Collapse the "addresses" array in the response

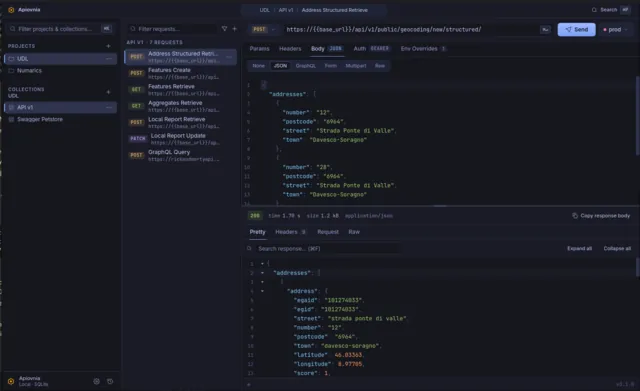(262, 273)
